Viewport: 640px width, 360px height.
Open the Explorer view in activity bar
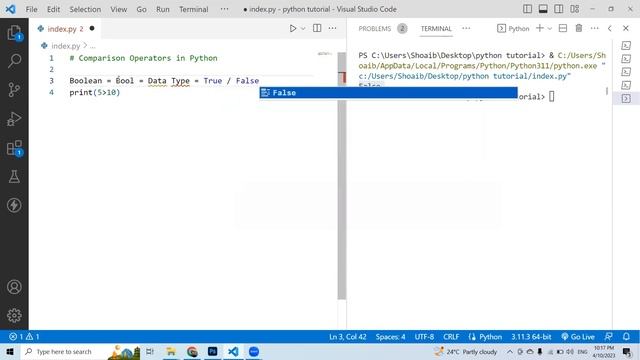[x=14, y=33]
